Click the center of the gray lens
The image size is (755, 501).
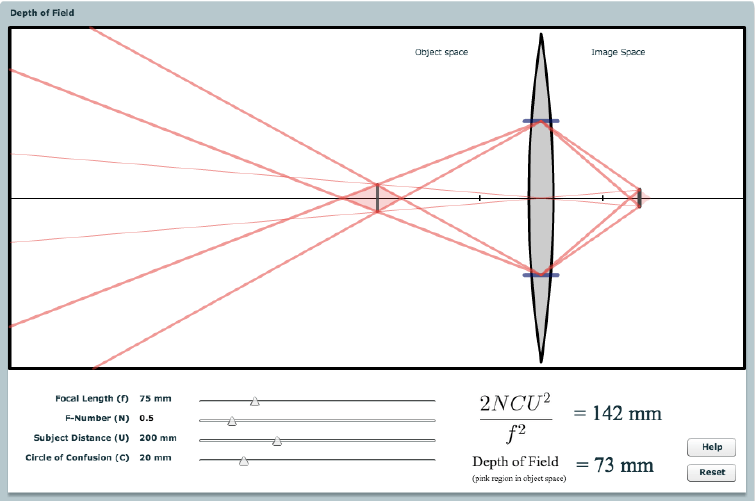(x=541, y=198)
